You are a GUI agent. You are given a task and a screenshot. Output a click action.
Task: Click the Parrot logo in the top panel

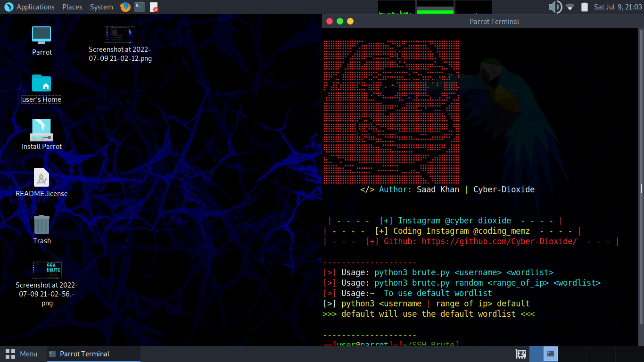click(x=8, y=7)
